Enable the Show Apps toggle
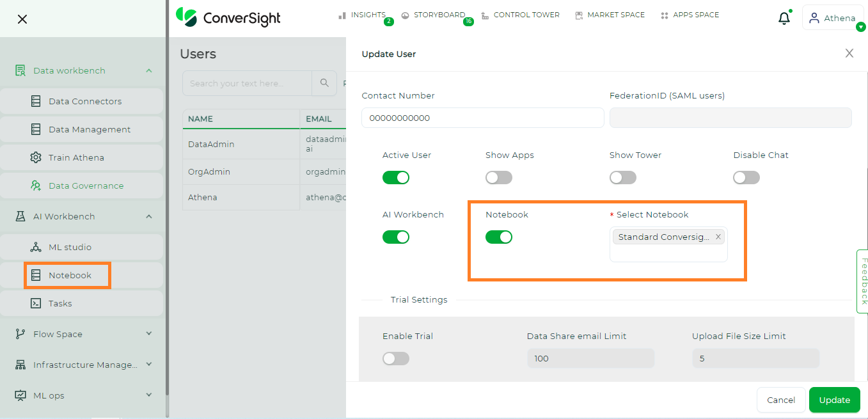This screenshot has width=868, height=419. 498,177
